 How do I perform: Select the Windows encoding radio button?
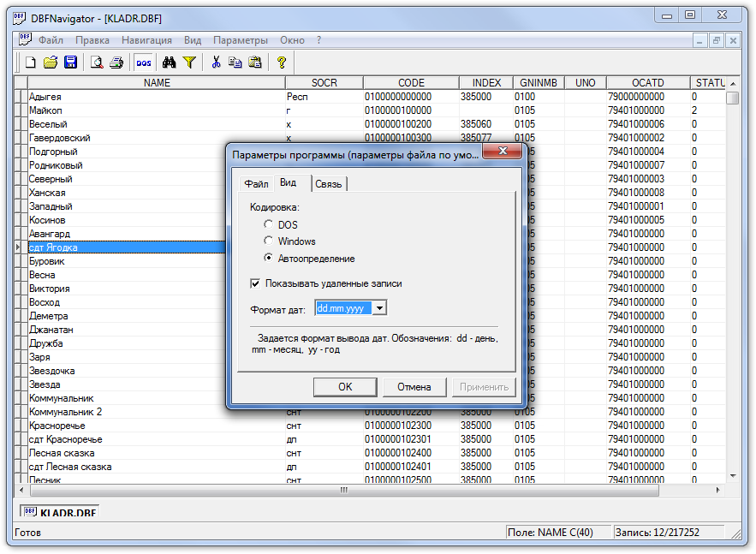[x=269, y=241]
